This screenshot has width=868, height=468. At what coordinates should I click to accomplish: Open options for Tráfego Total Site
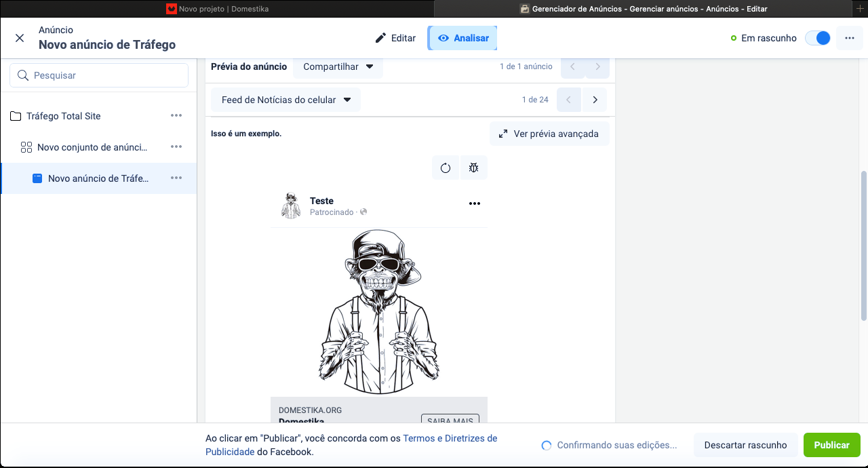click(x=176, y=116)
